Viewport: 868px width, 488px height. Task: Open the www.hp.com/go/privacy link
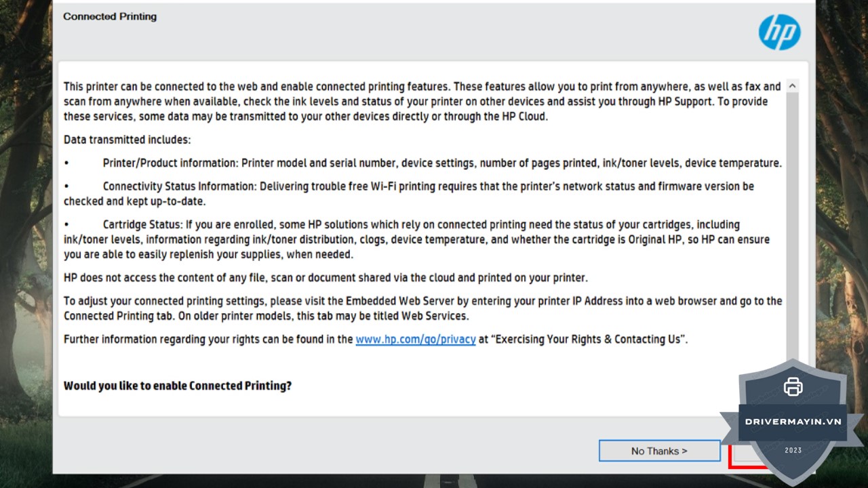click(x=415, y=339)
